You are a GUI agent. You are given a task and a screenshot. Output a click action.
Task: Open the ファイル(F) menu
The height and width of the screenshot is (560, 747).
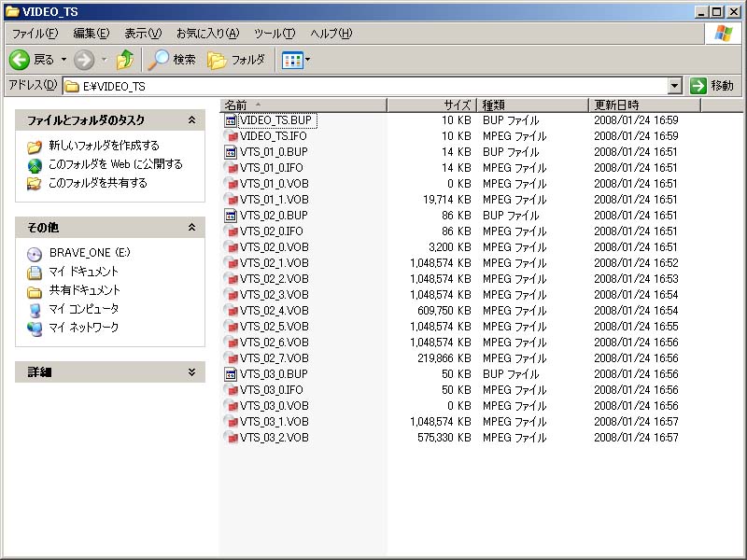point(35,34)
